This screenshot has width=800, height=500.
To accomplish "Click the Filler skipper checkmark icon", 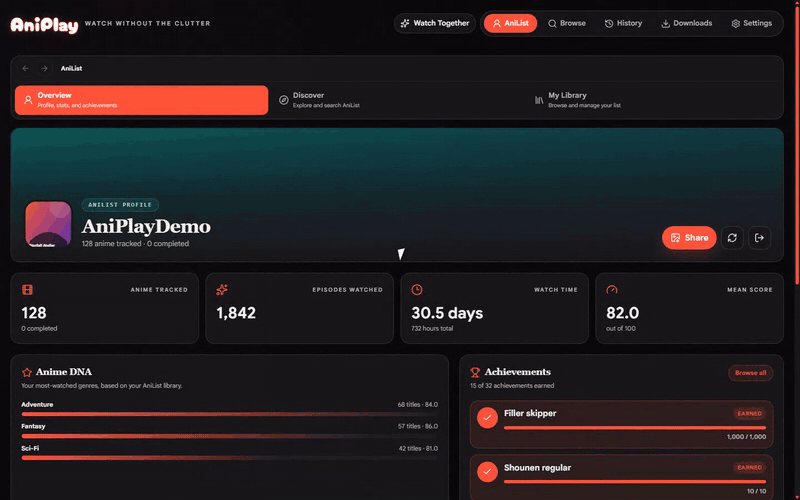I will 487,418.
